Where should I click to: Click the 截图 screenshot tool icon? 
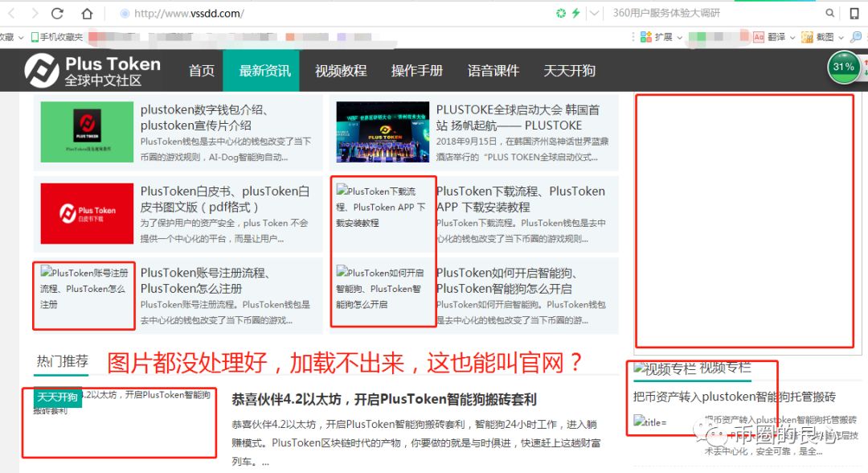(x=807, y=37)
